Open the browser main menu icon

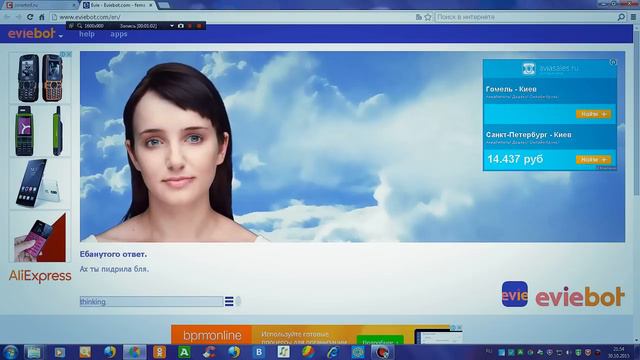click(633, 17)
